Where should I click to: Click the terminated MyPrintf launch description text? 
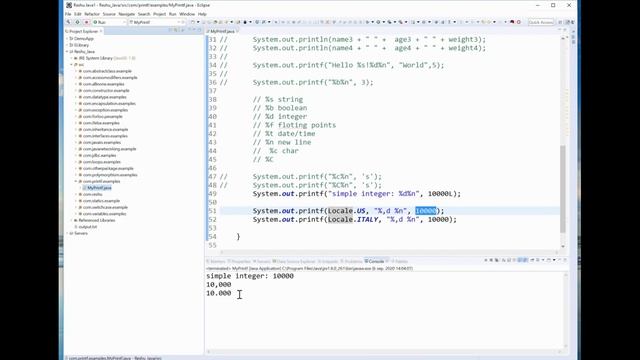pos(309,269)
